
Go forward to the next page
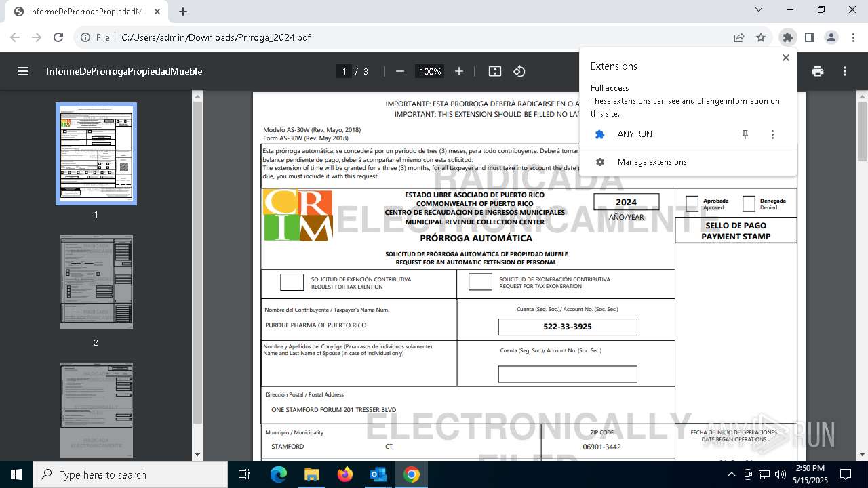click(37, 37)
